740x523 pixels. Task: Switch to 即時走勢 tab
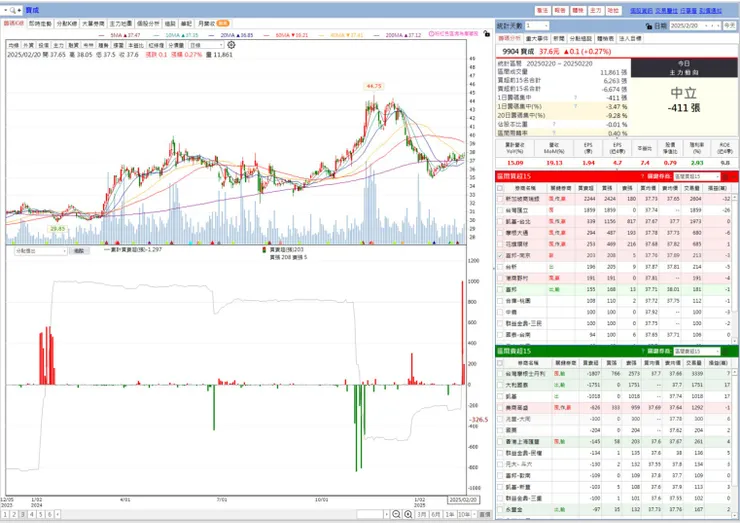click(40, 24)
